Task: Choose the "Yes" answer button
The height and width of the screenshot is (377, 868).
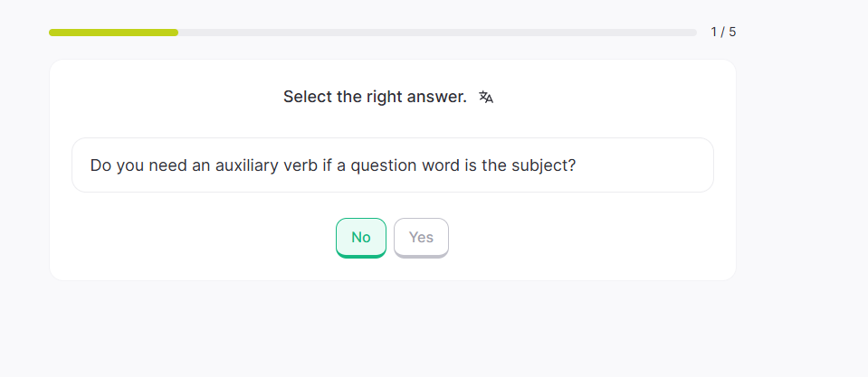Action: 421,238
